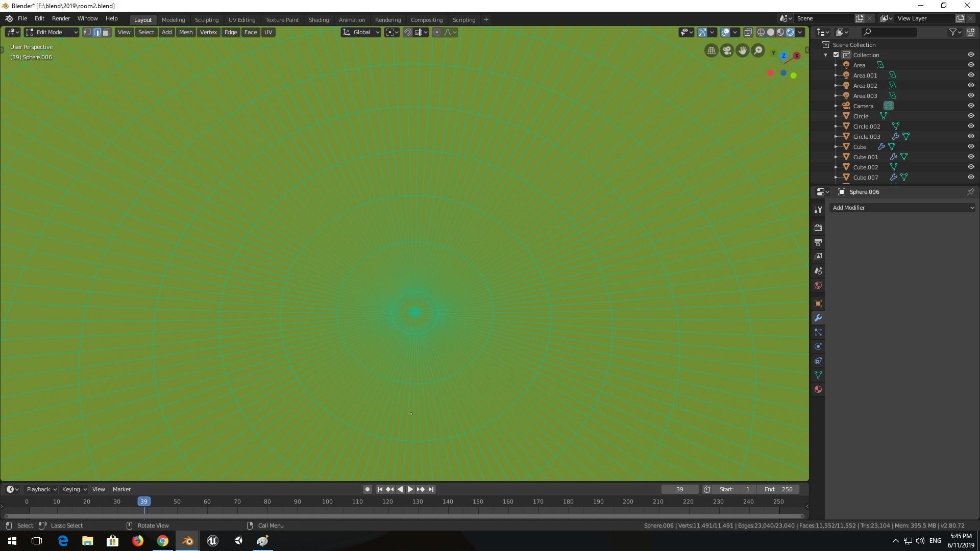Open the Physics properties tab icon
The height and width of the screenshot is (551, 980).
tap(818, 346)
